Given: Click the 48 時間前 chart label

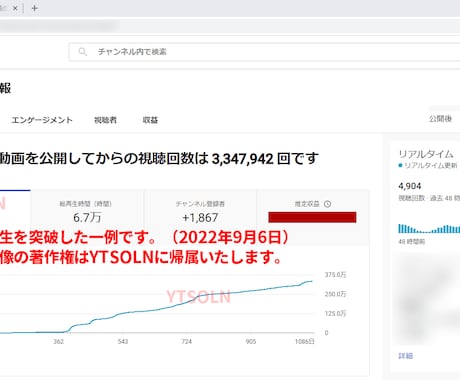Looking at the screenshot, I should [412, 241].
